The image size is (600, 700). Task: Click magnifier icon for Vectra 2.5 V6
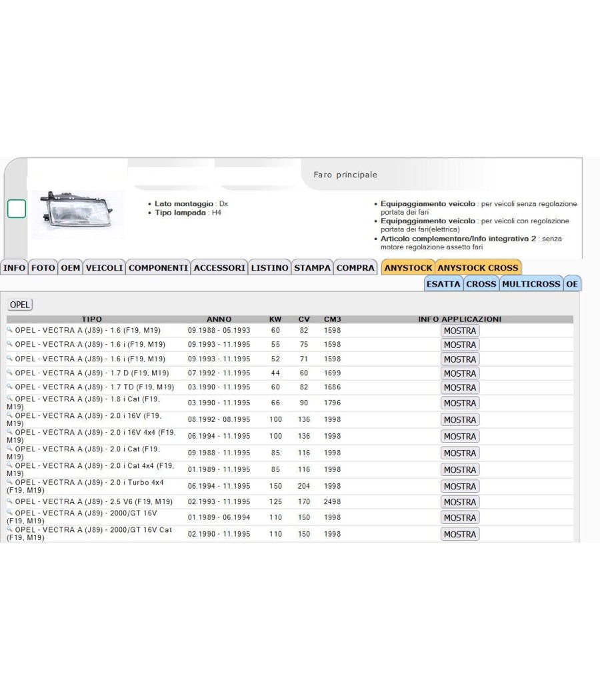[x=10, y=501]
